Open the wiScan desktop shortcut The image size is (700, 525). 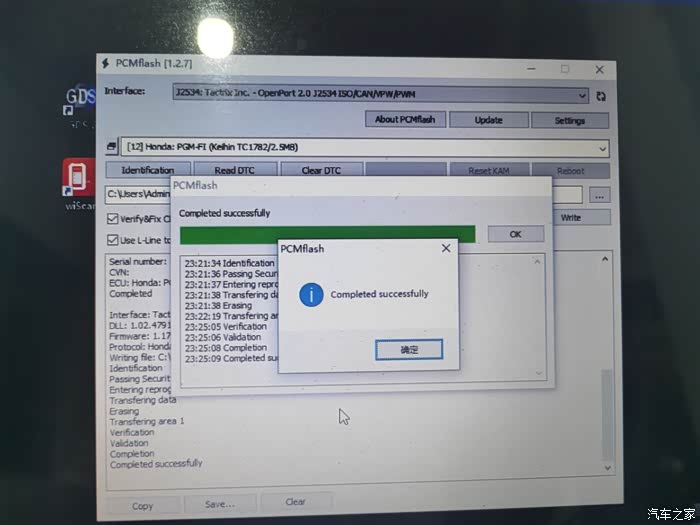[x=79, y=183]
